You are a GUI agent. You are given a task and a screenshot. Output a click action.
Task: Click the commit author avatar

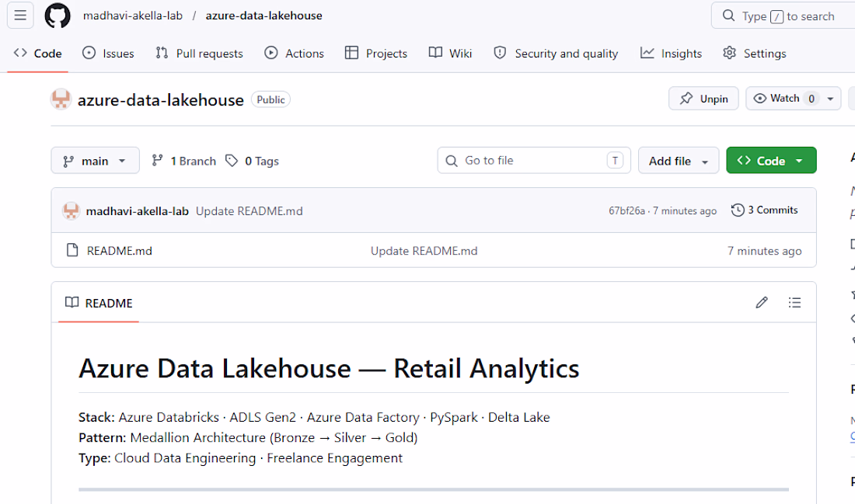71,211
